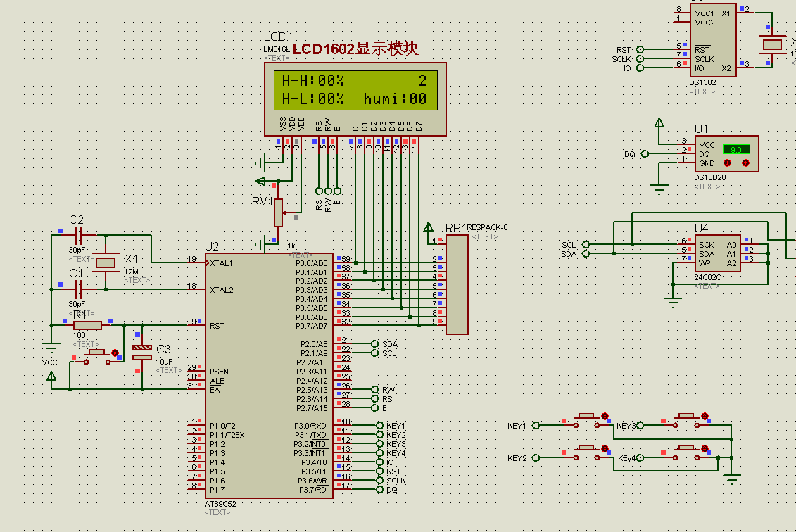Click the RST terminal at P3.5/T1
Viewport: 796px width, 532px height.
(379, 471)
